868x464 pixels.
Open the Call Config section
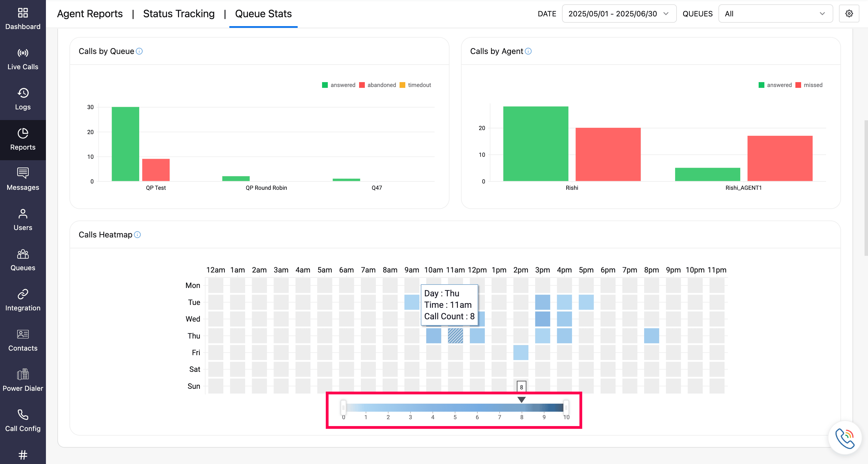pos(23,421)
